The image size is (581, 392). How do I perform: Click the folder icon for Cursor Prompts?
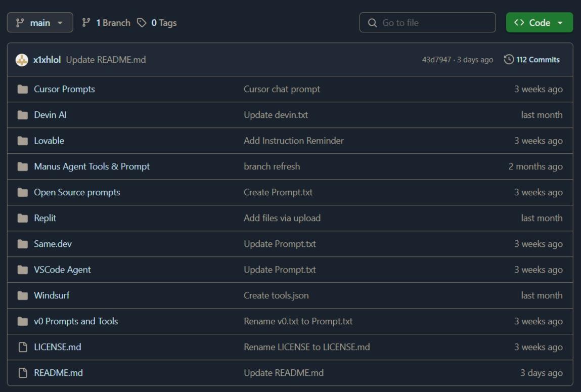coord(23,90)
